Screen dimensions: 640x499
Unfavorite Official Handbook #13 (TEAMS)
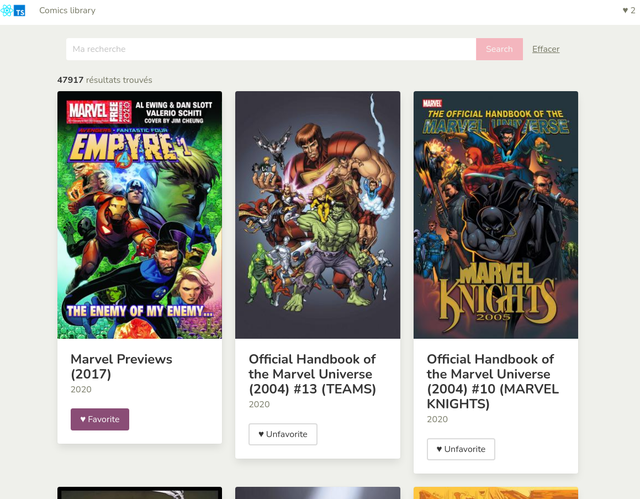click(283, 434)
